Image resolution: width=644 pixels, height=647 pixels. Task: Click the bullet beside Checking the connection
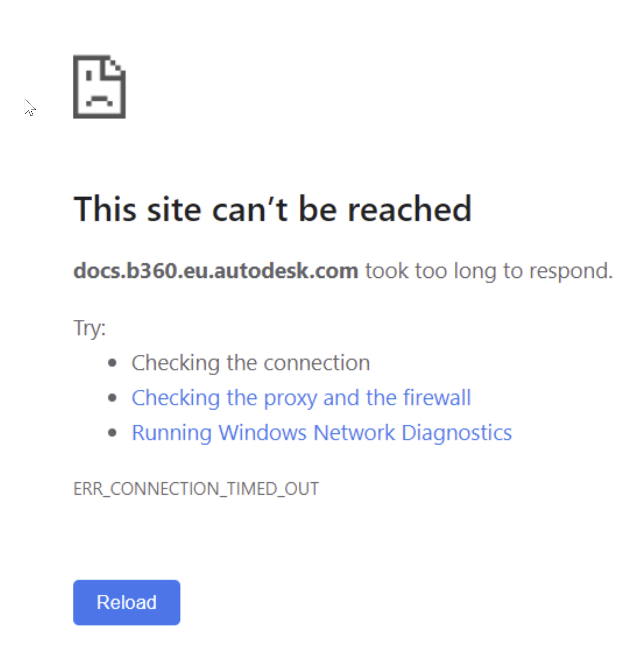[112, 362]
